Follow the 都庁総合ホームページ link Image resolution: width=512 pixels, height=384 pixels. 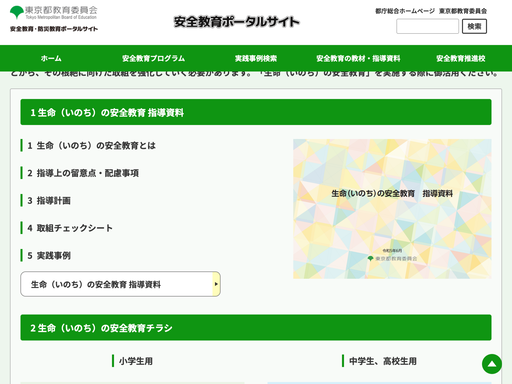pos(405,11)
